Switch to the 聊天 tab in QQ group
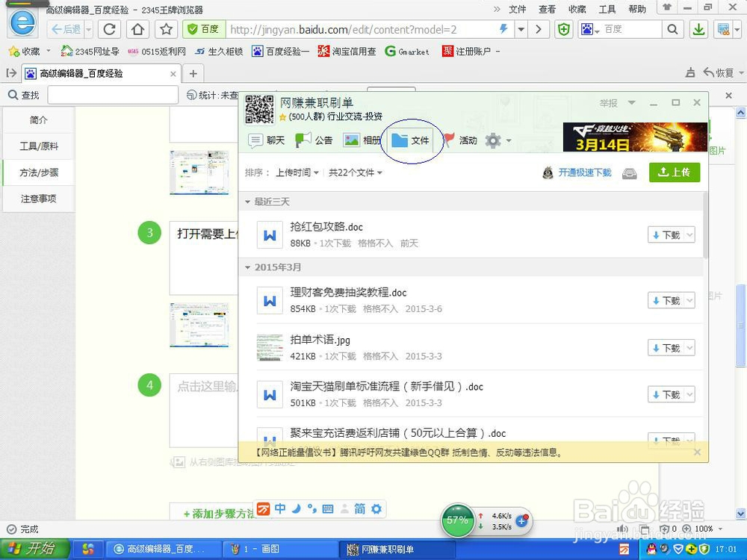 pyautogui.click(x=267, y=140)
